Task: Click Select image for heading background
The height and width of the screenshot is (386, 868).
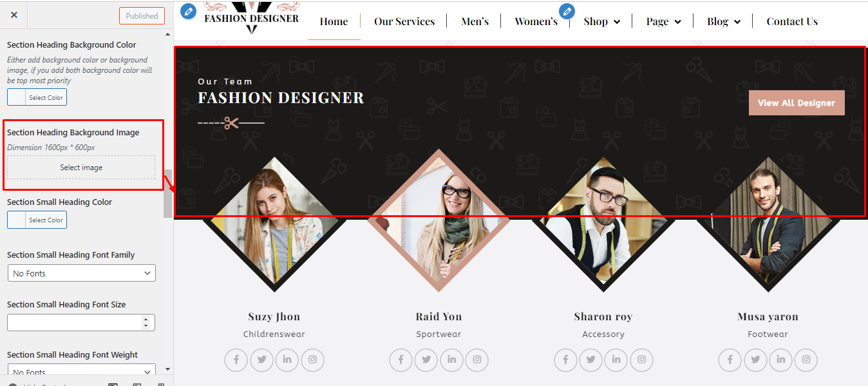Action: pos(81,168)
